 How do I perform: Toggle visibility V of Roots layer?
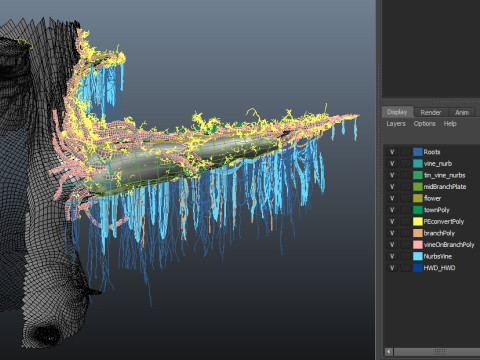point(392,152)
